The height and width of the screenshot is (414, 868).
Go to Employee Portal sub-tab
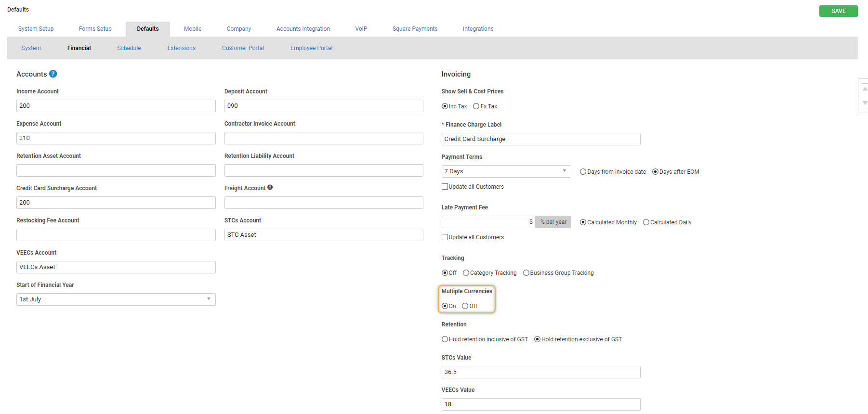pos(312,48)
